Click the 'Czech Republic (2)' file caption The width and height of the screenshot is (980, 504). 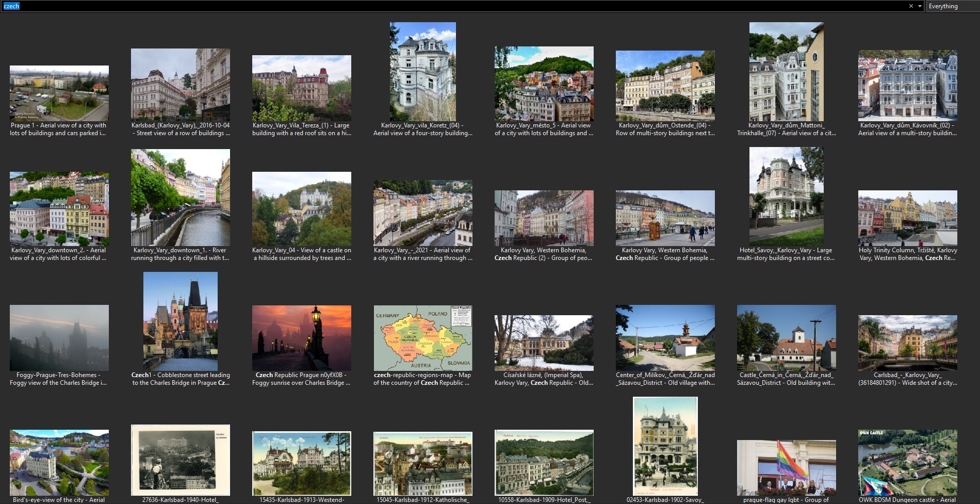(544, 254)
